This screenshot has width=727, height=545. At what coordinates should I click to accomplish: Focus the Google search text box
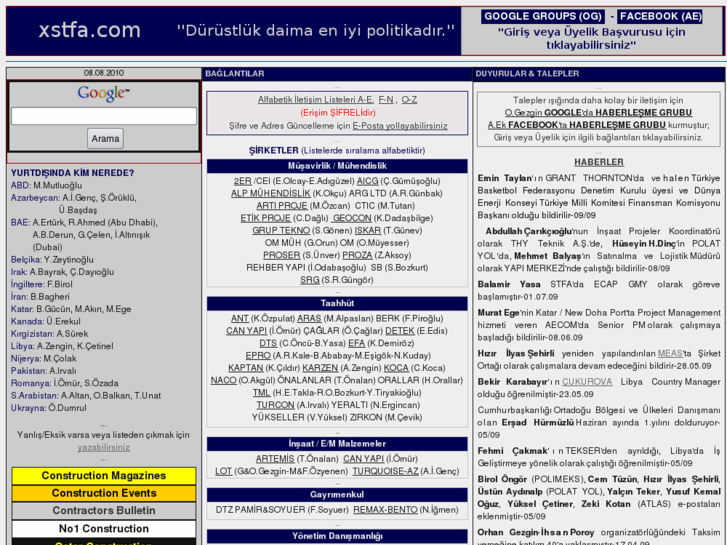coord(104,116)
